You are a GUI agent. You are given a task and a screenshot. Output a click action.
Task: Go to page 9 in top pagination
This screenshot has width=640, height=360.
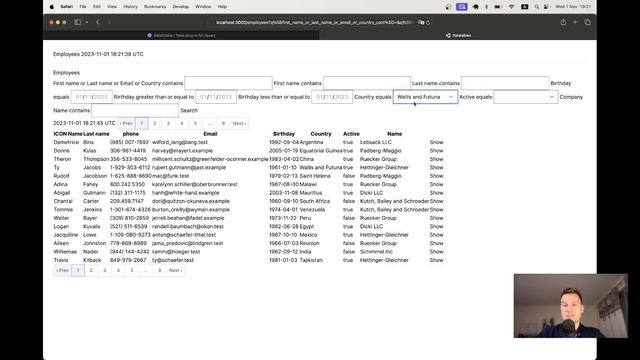click(x=223, y=123)
